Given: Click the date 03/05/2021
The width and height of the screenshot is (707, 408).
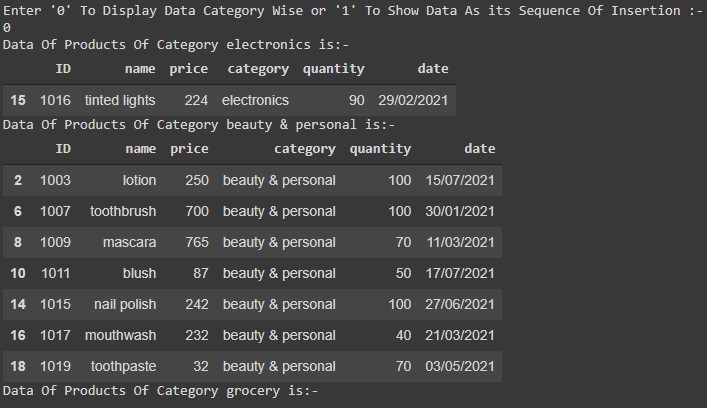Looking at the screenshot, I should point(460,367).
